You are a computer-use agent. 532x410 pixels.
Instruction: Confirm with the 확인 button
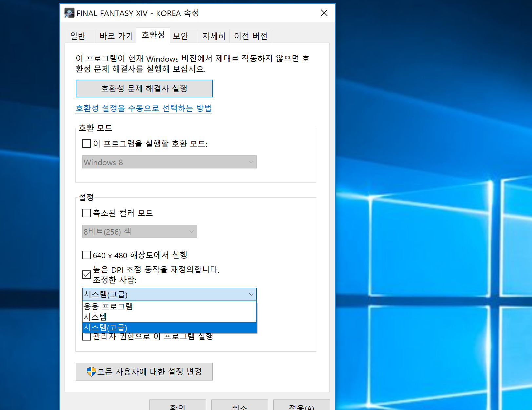coord(178,405)
